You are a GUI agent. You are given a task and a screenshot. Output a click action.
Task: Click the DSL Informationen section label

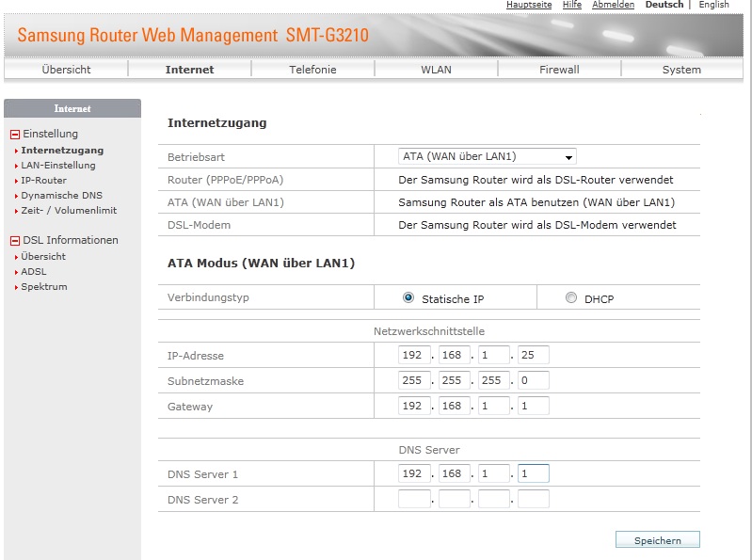pyautogui.click(x=71, y=240)
